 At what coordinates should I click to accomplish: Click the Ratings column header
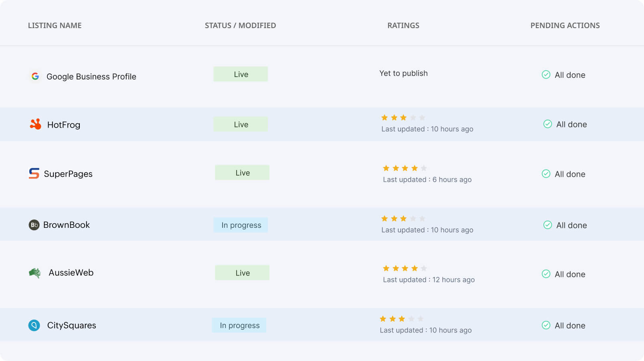[403, 25]
